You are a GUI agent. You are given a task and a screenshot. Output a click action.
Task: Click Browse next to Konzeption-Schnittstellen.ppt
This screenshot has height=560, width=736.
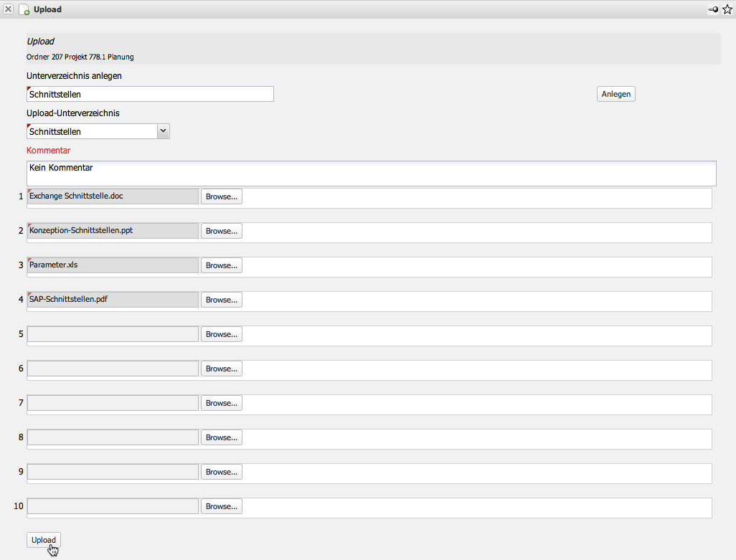coord(221,231)
